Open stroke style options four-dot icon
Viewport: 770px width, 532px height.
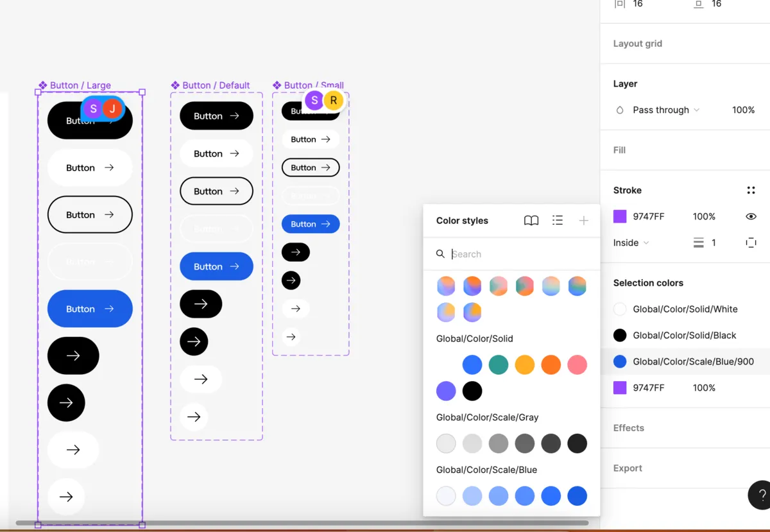(x=751, y=191)
